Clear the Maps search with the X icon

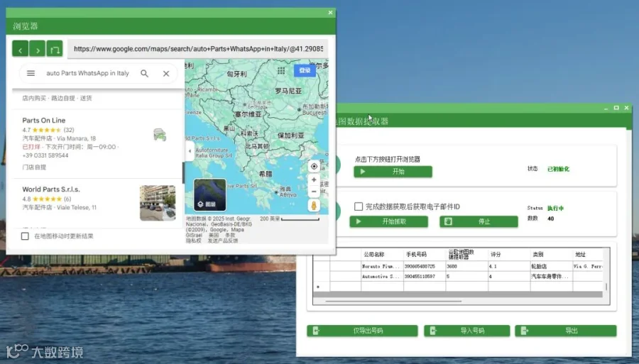pyautogui.click(x=166, y=73)
